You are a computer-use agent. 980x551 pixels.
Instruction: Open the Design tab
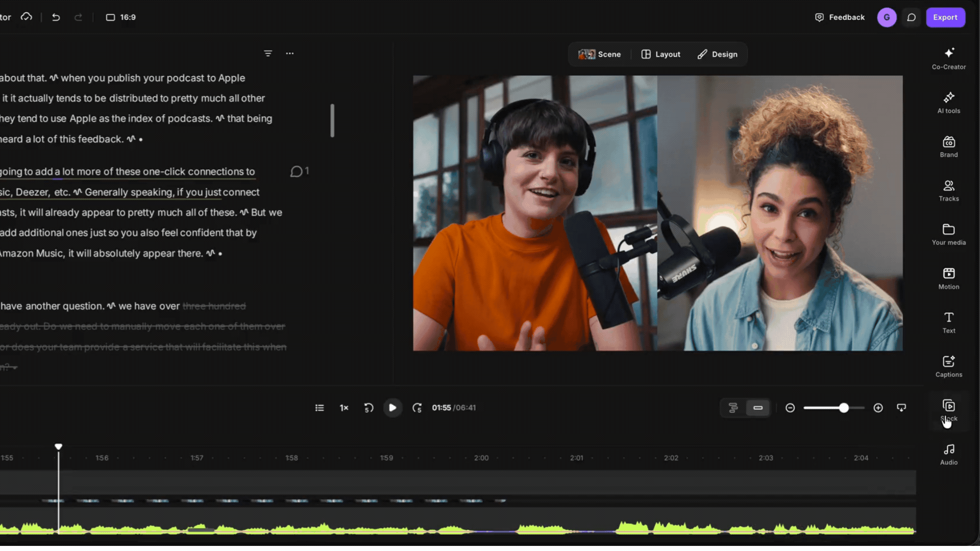[x=718, y=54]
